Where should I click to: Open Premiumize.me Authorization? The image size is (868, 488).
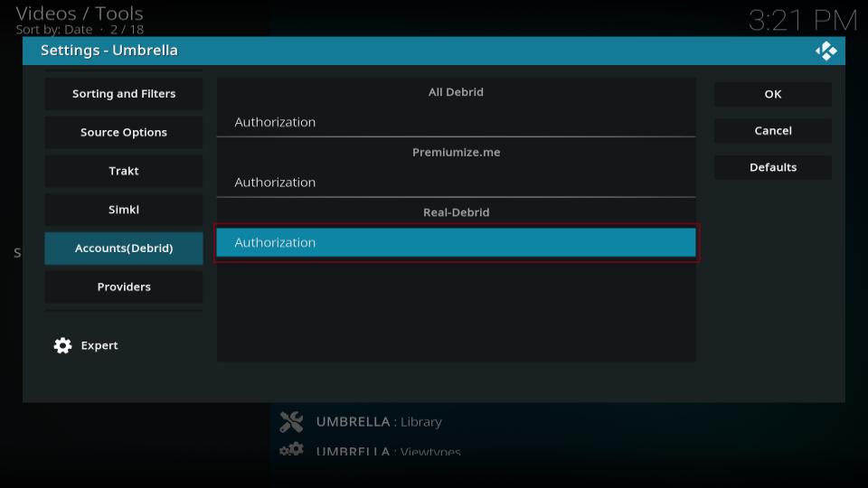point(456,182)
